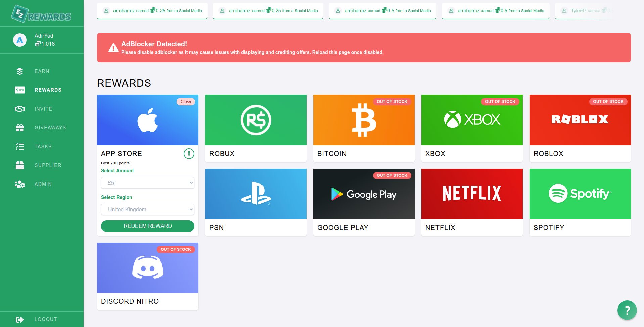Open the AdirYad profile avatar

click(20, 40)
